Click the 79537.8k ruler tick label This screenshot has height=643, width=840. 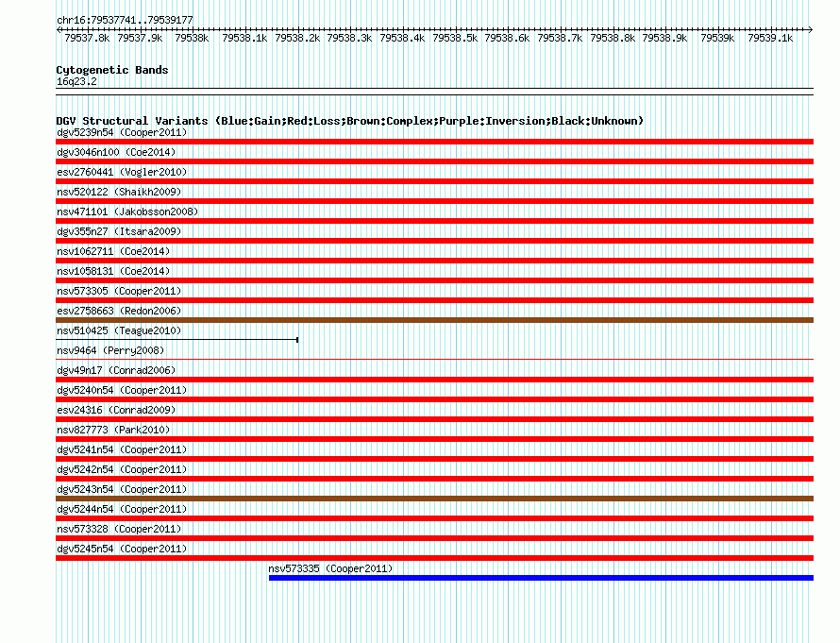87,38
